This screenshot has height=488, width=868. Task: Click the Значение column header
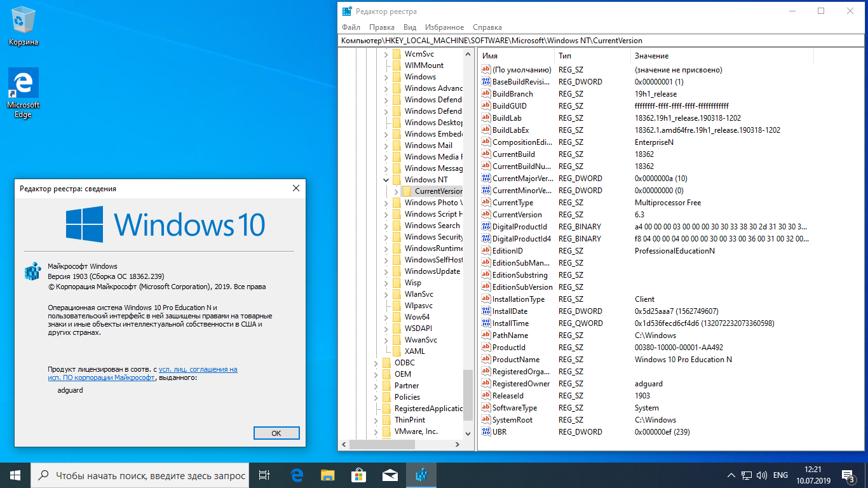722,56
